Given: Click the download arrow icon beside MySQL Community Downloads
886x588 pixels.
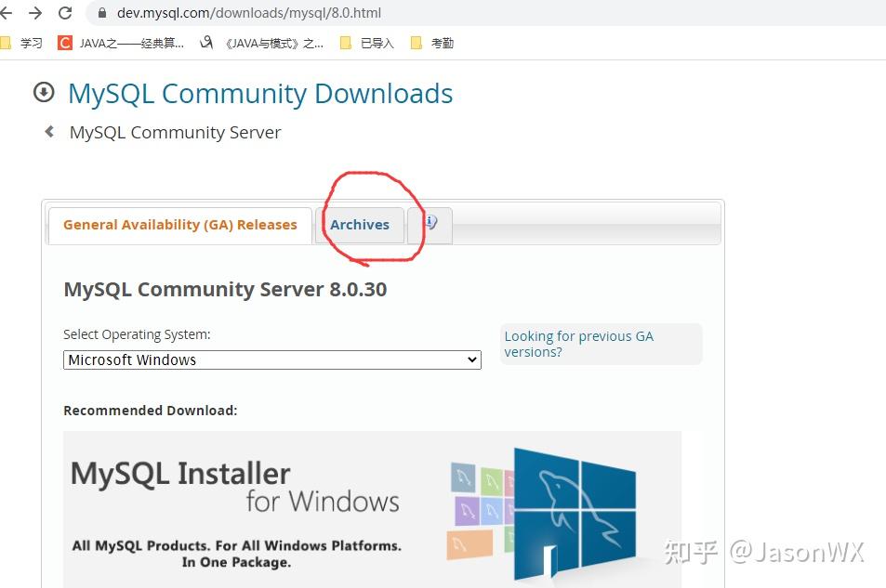Looking at the screenshot, I should click(x=43, y=93).
